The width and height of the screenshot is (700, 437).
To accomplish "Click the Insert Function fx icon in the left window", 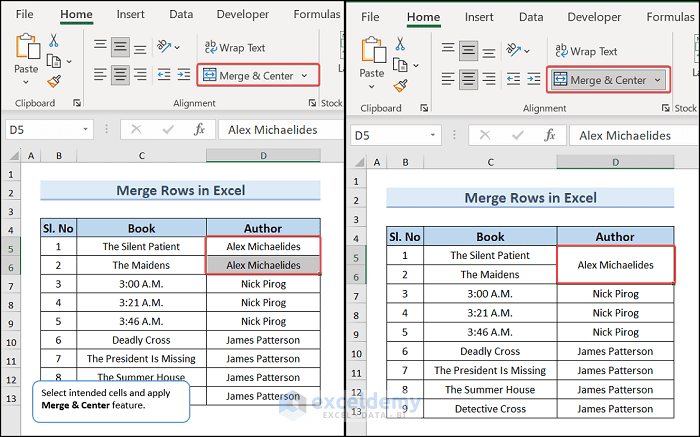I will (199, 130).
